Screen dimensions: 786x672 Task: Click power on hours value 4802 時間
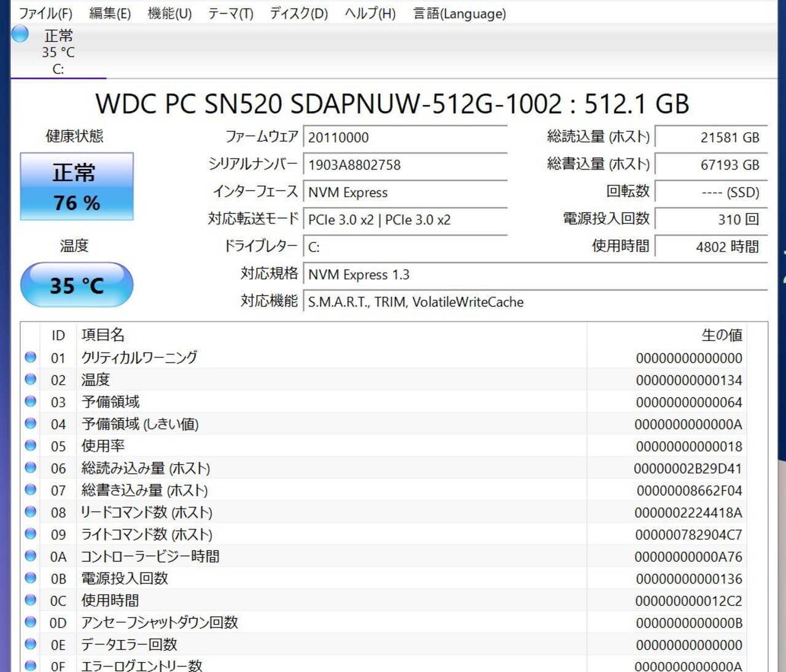(x=711, y=247)
